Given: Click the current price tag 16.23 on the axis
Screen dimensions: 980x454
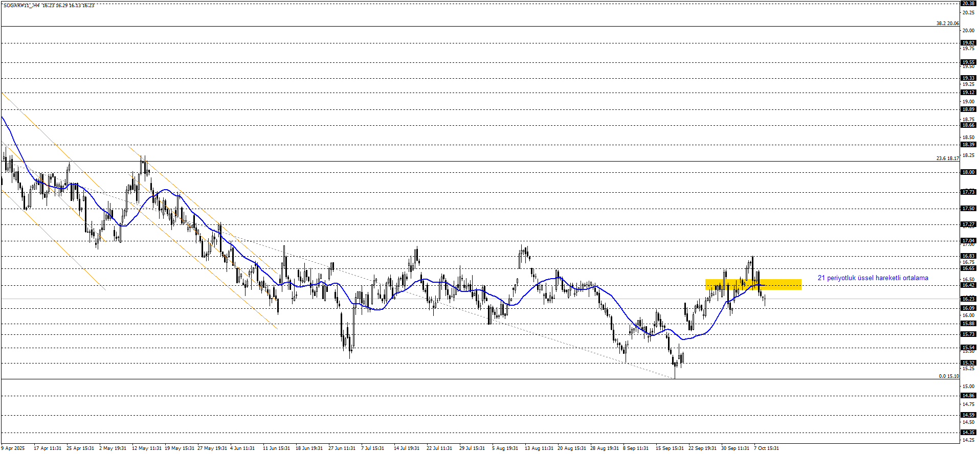Looking at the screenshot, I should point(968,299).
